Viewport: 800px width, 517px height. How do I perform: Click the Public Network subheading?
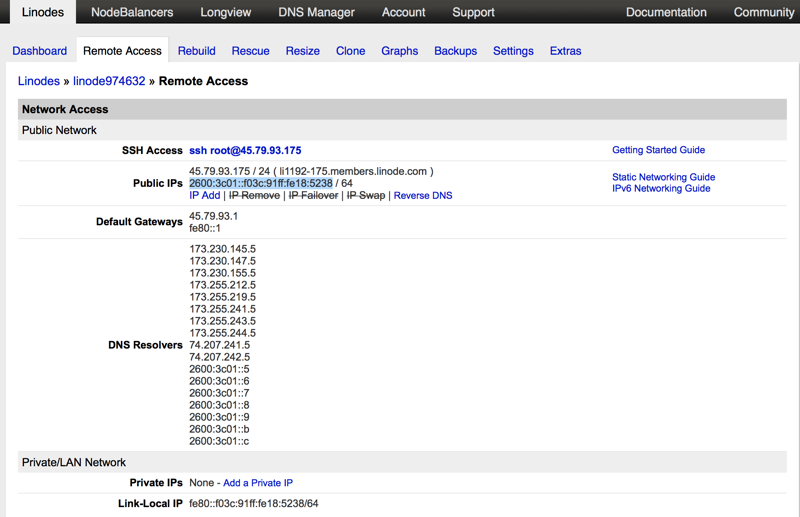pos(402,130)
